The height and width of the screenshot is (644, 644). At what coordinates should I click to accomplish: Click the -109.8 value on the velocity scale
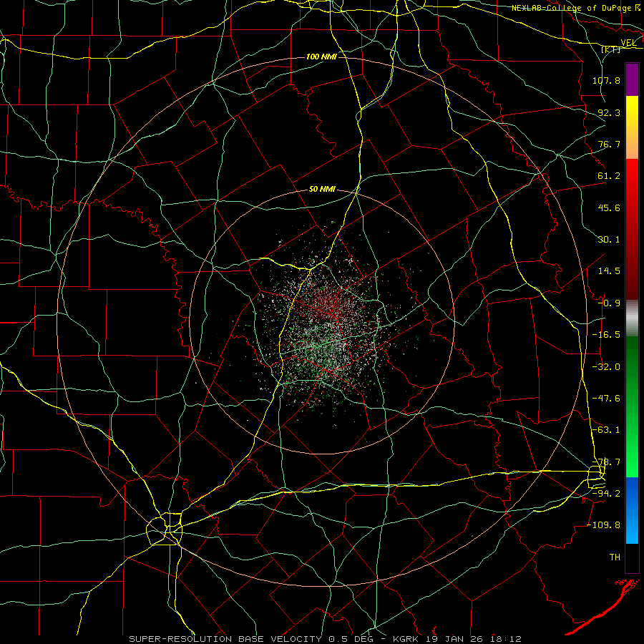603,525
